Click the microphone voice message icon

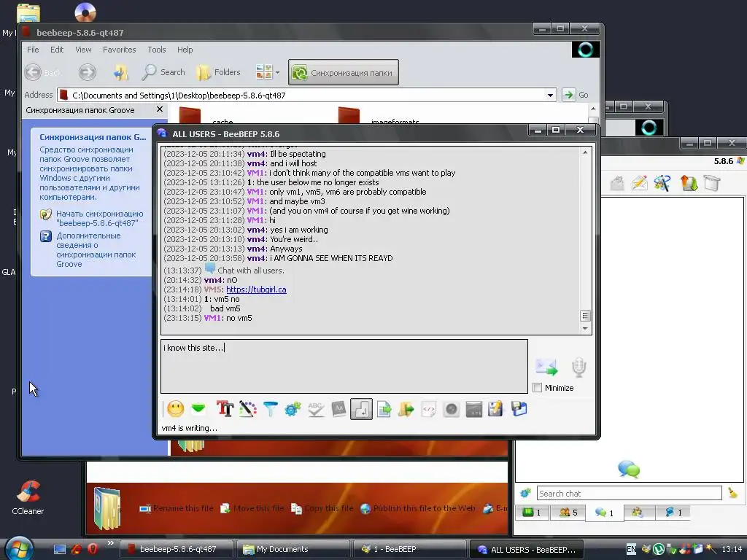click(578, 367)
